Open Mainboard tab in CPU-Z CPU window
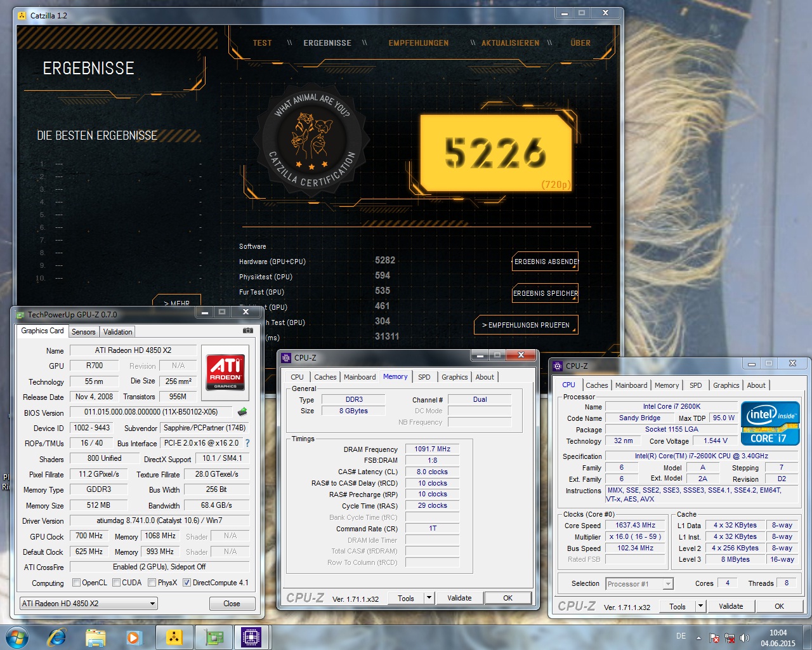The image size is (812, 650). (631, 385)
